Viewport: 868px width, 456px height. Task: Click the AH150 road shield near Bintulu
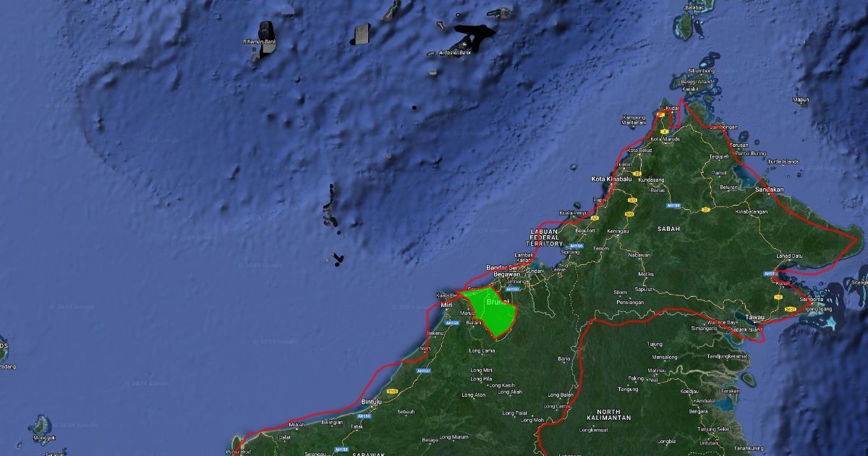pyautogui.click(x=365, y=416)
